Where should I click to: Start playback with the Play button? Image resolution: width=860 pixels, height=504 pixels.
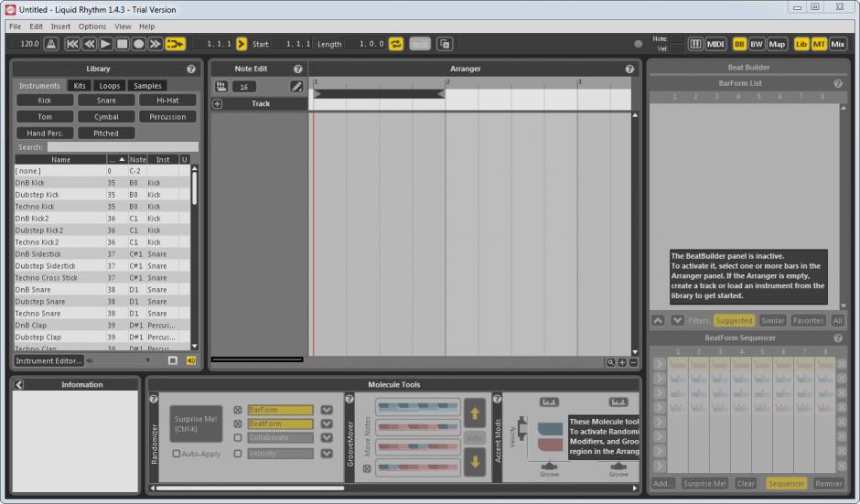(106, 44)
